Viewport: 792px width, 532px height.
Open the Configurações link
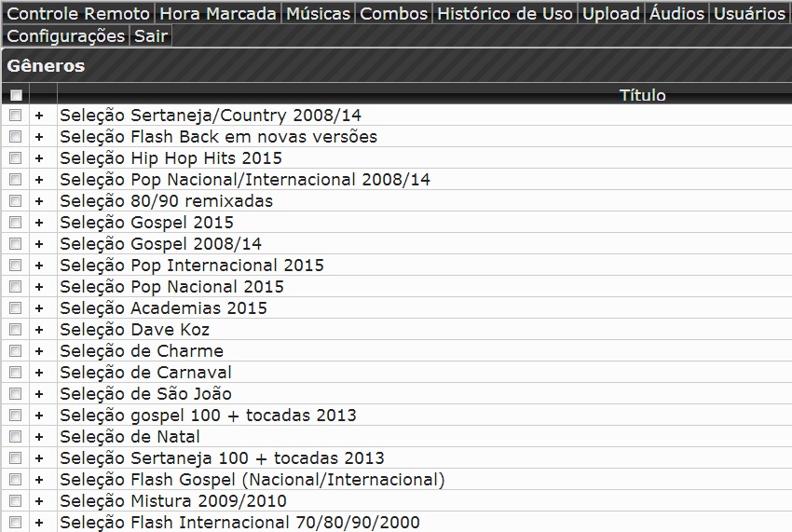click(65, 36)
